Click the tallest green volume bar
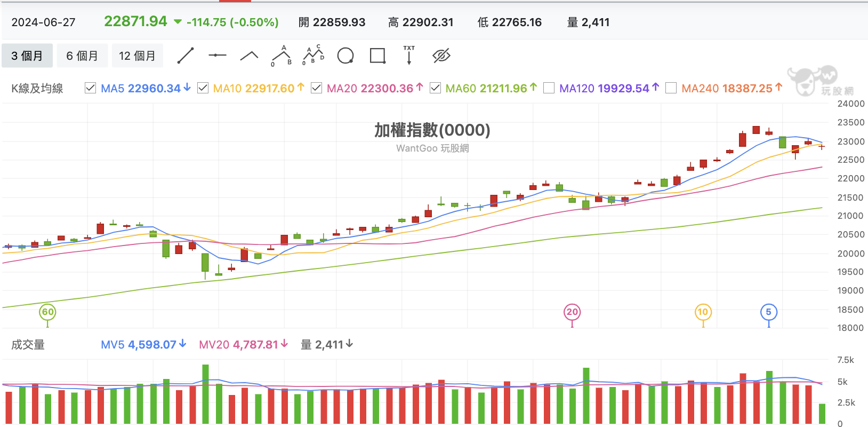Screen dimensions: 868x427 (206, 394)
